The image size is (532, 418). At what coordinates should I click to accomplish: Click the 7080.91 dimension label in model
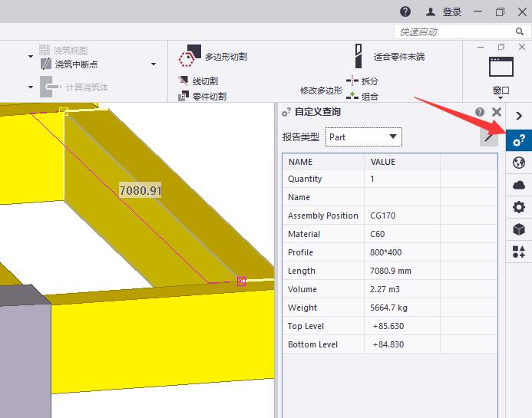coord(140,190)
